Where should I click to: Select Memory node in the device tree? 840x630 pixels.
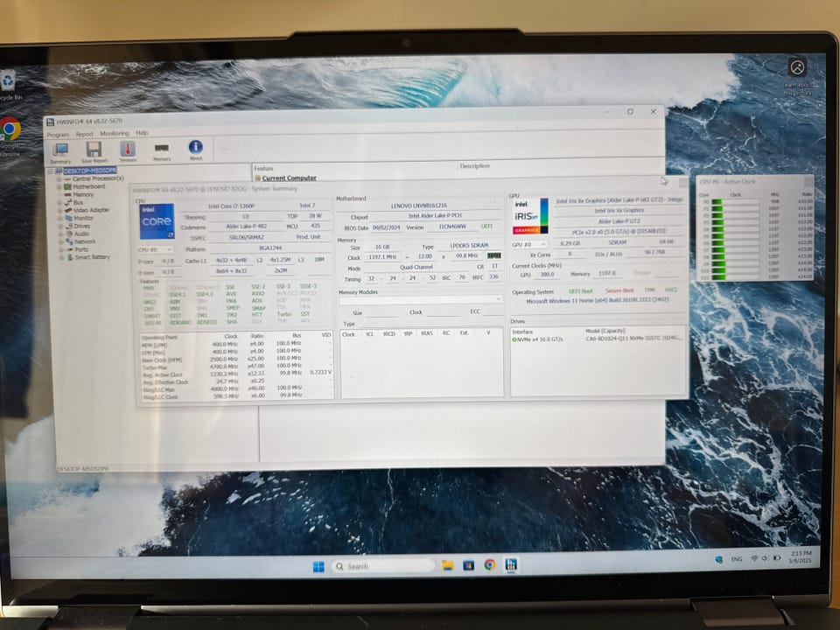click(83, 194)
